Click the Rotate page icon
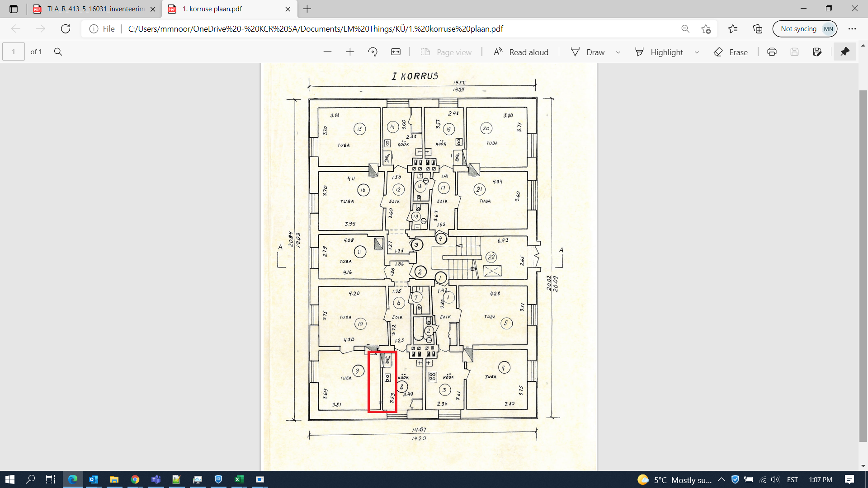Screen dimensions: 868x488 click(373, 52)
